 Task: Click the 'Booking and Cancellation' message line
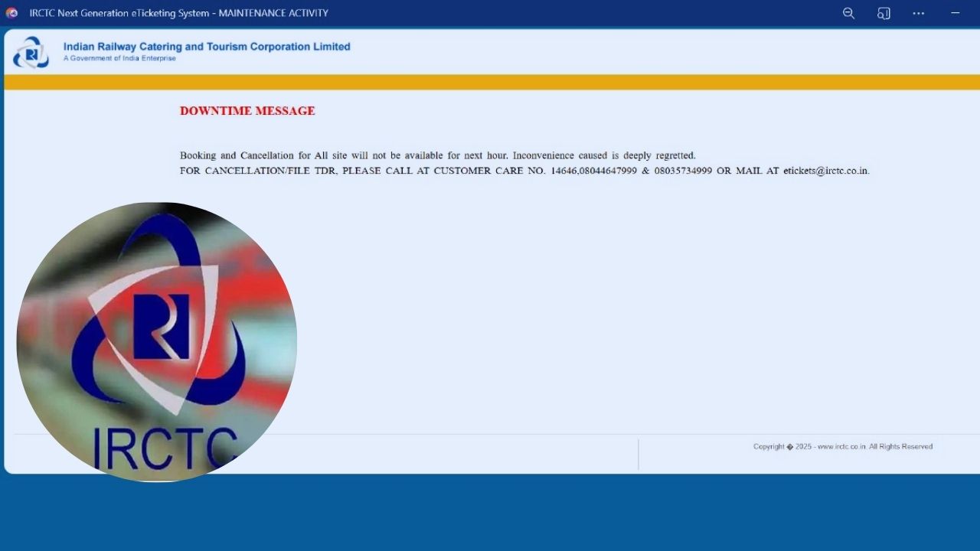pyautogui.click(x=438, y=155)
